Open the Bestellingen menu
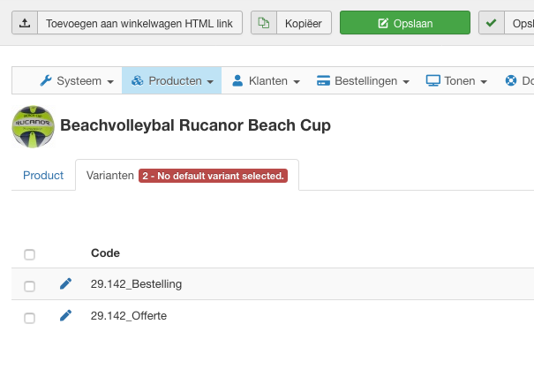Image resolution: width=534 pixels, height=392 pixels. tap(363, 80)
